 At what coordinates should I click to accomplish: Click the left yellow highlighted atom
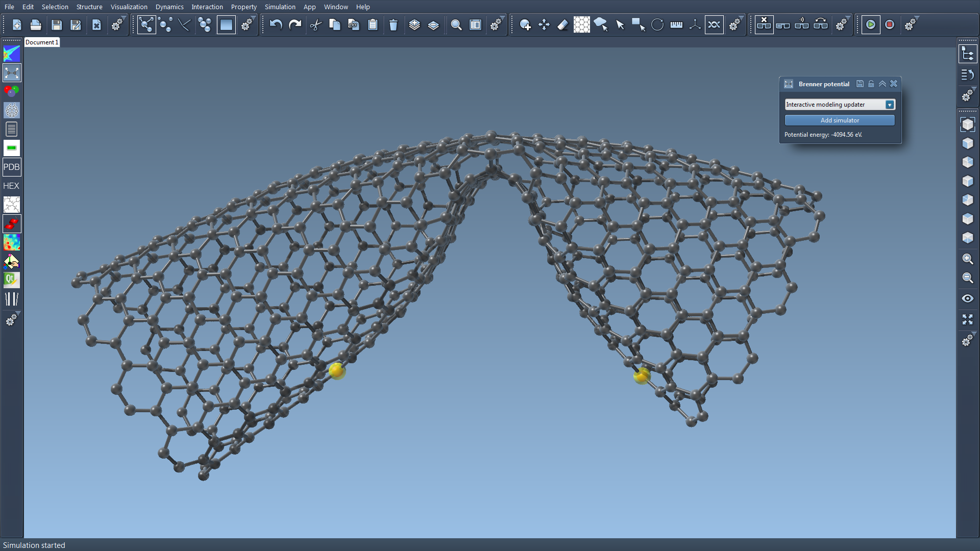pos(337,370)
